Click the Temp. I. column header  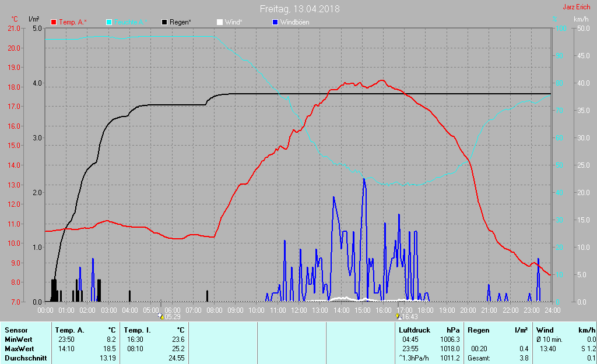138,330
